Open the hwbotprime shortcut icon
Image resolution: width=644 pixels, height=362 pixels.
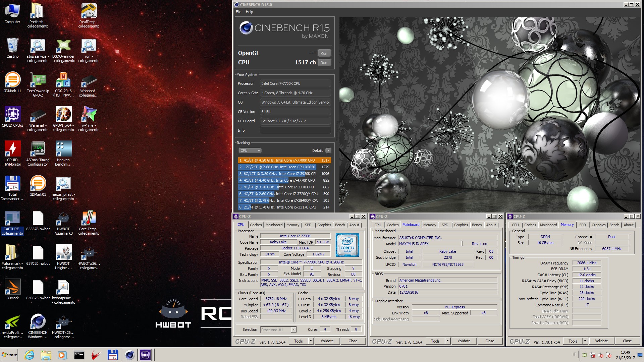(63, 292)
